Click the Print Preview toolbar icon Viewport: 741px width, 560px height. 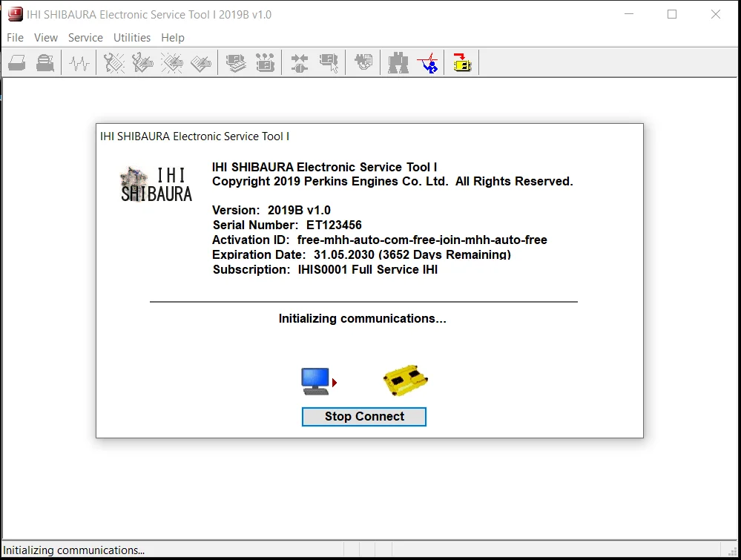[45, 63]
